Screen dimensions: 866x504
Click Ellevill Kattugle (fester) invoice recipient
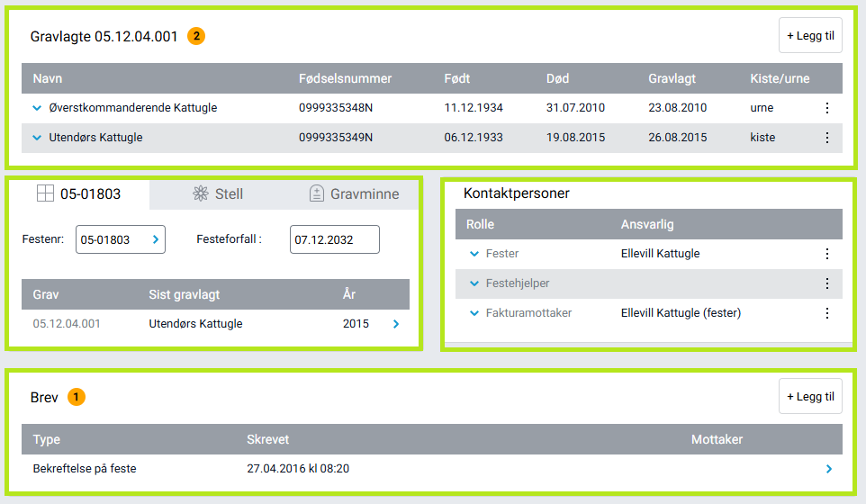click(681, 313)
